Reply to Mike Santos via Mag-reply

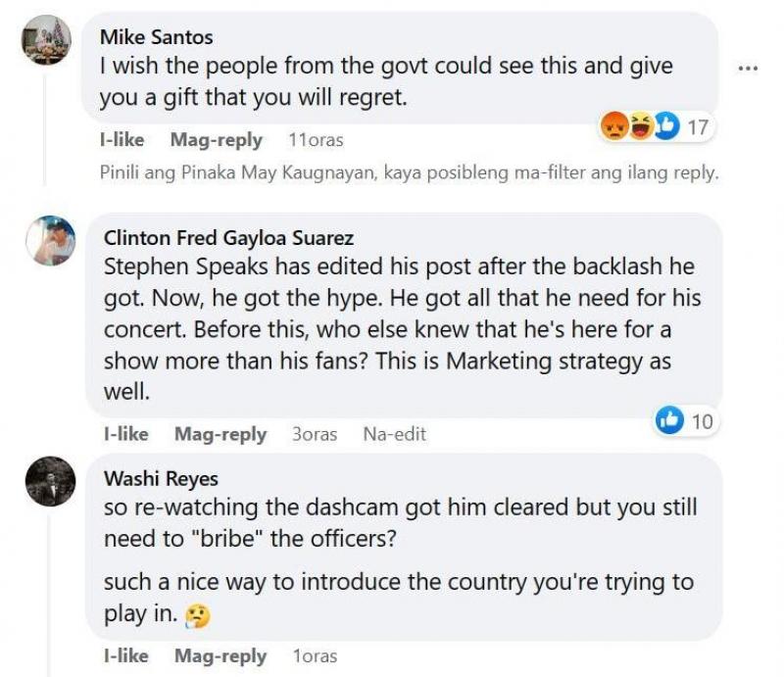pos(216,140)
